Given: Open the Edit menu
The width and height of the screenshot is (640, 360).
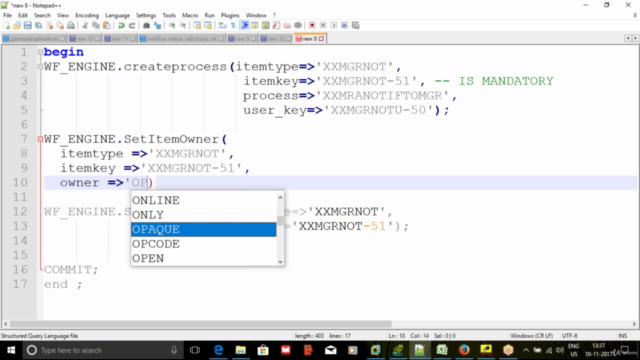Looking at the screenshot, I should (x=23, y=15).
